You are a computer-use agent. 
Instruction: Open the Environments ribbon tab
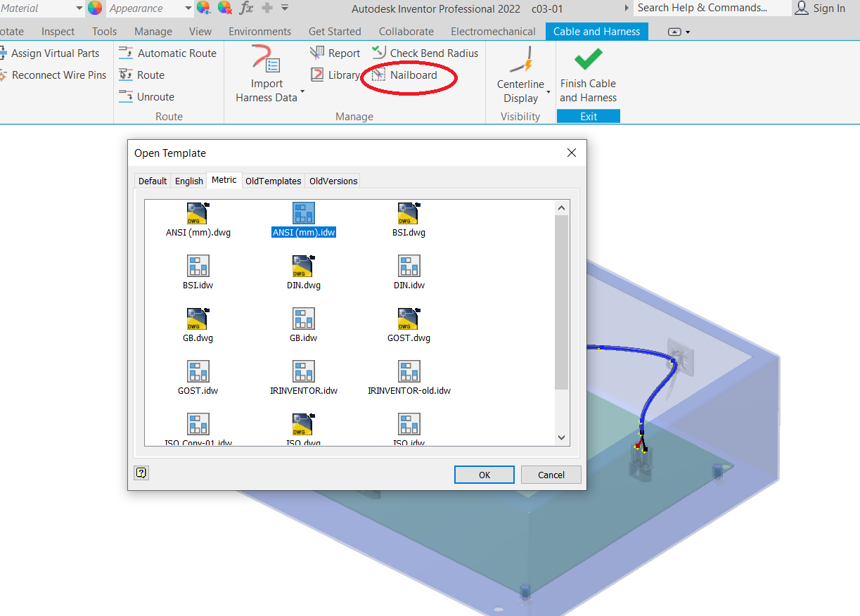tap(260, 32)
